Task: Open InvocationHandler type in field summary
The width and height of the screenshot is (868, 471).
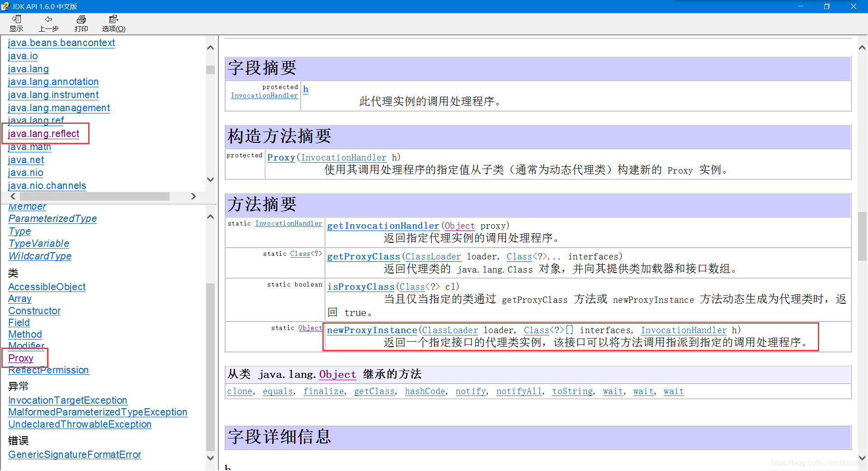Action: point(264,95)
